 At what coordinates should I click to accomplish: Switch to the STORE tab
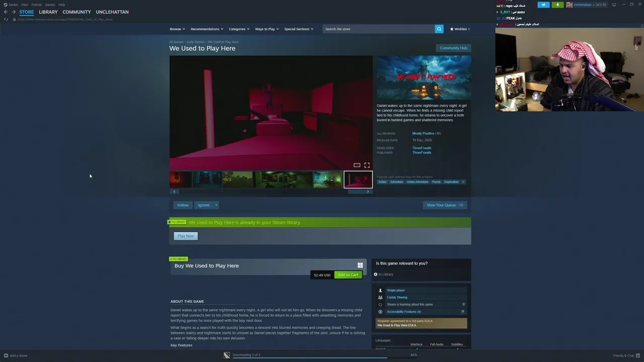point(27,12)
